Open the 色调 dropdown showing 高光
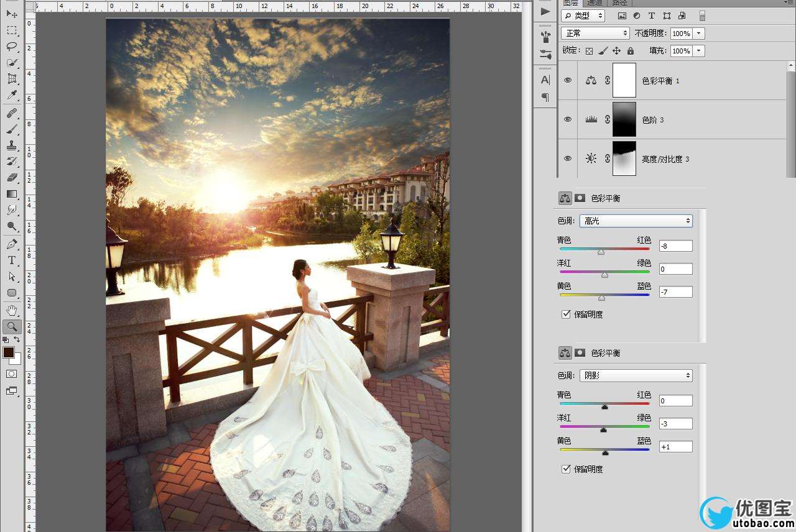This screenshot has height=532, width=796. click(x=636, y=221)
